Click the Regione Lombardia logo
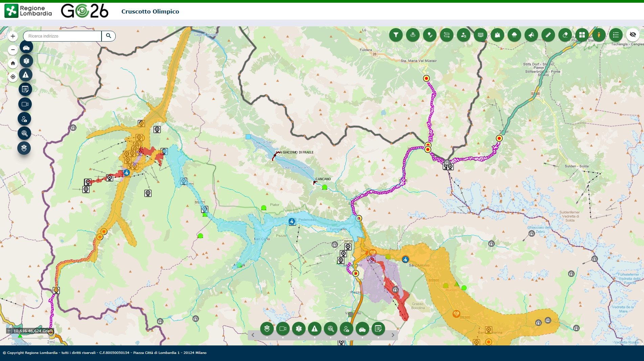This screenshot has height=361, width=644. (28, 11)
